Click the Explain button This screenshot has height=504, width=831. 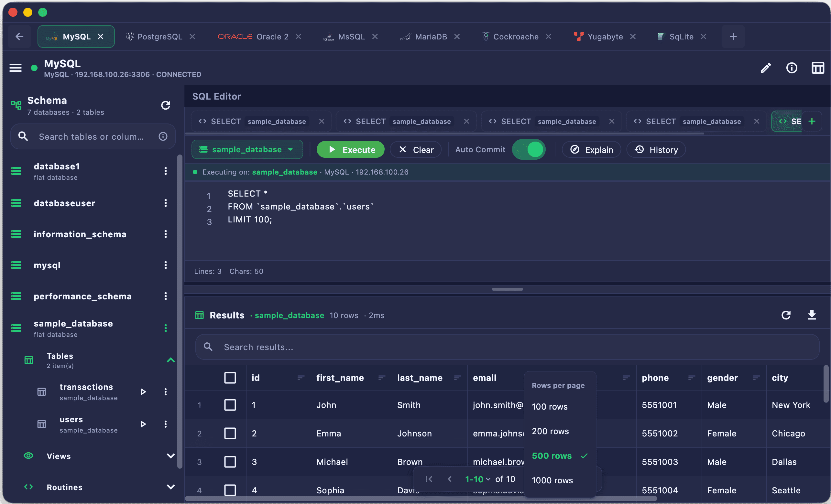pos(592,149)
